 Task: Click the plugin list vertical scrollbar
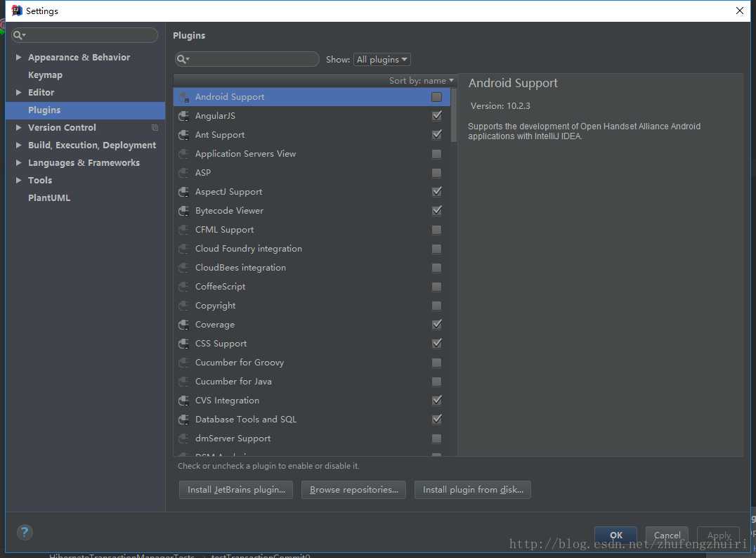(x=454, y=115)
